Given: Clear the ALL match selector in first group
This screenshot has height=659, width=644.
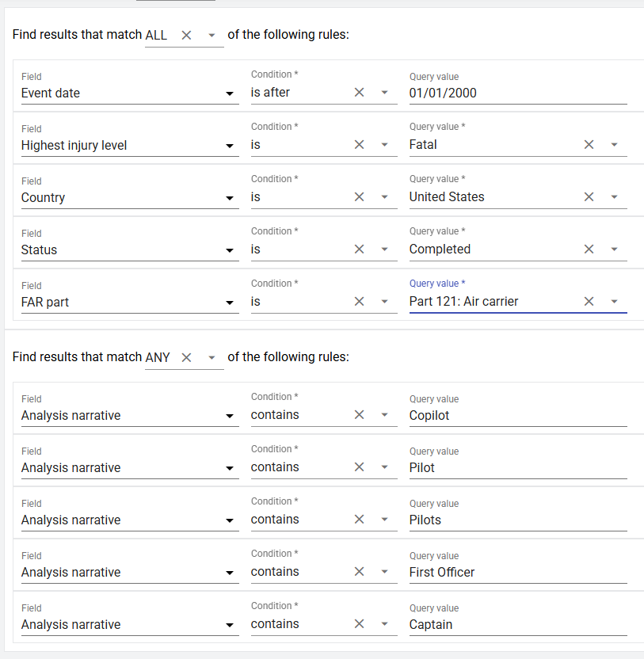Looking at the screenshot, I should [186, 35].
